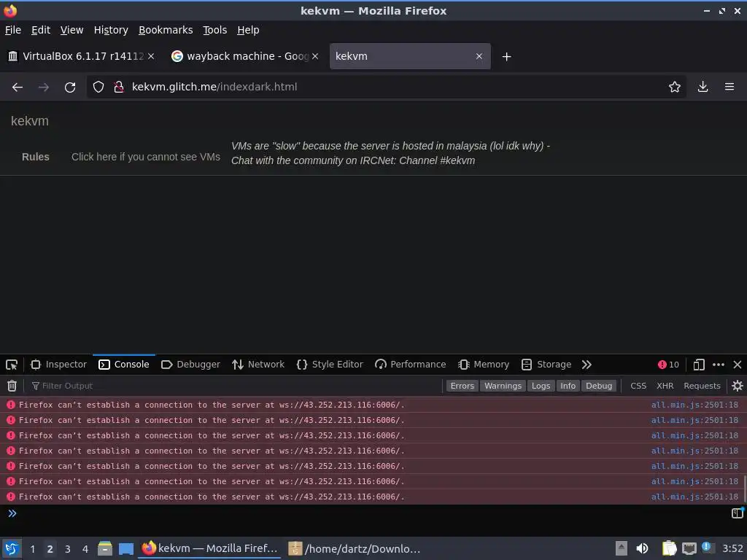The image size is (747, 560).
Task: Focus the URL address bar
Action: (386, 87)
